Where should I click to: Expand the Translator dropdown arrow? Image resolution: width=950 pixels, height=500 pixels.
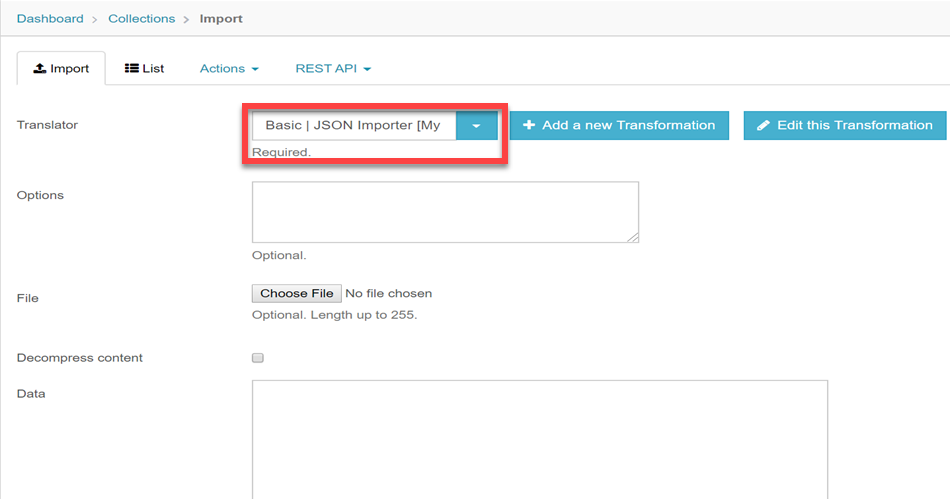[x=476, y=125]
